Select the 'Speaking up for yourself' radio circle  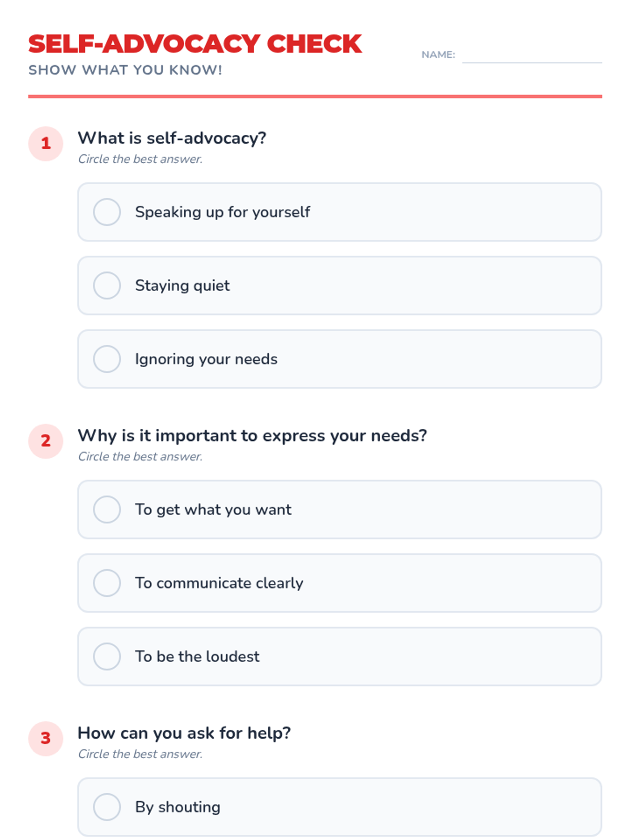107,212
